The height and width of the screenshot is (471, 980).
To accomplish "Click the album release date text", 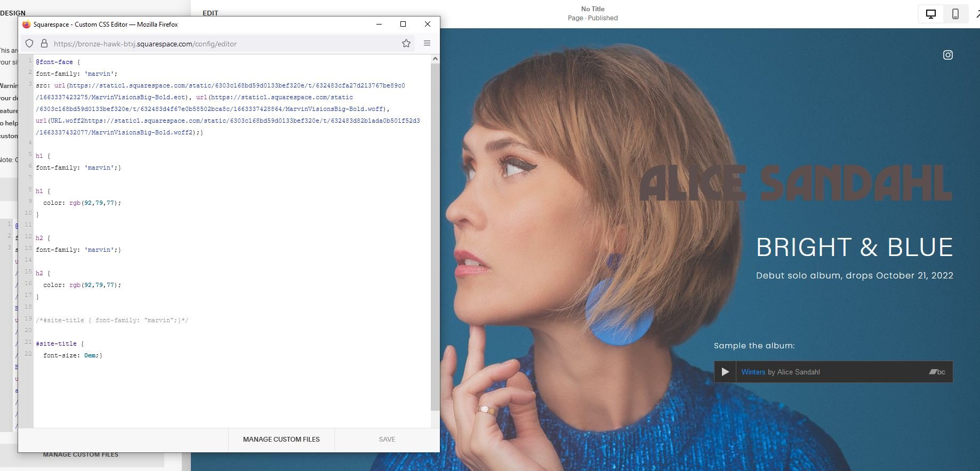I will click(855, 276).
